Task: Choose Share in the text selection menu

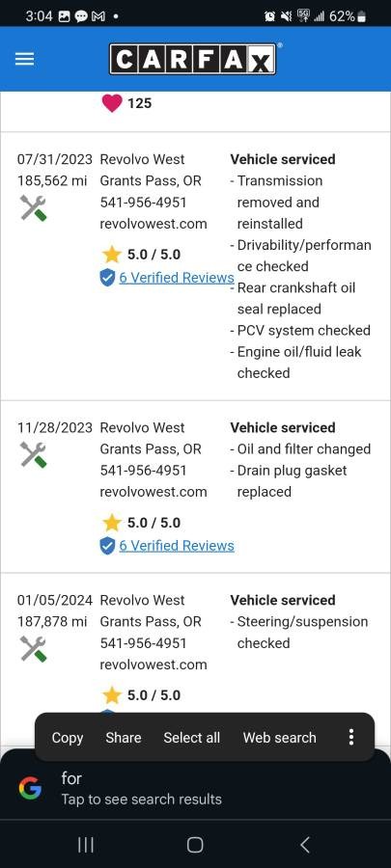Action: [x=124, y=738]
